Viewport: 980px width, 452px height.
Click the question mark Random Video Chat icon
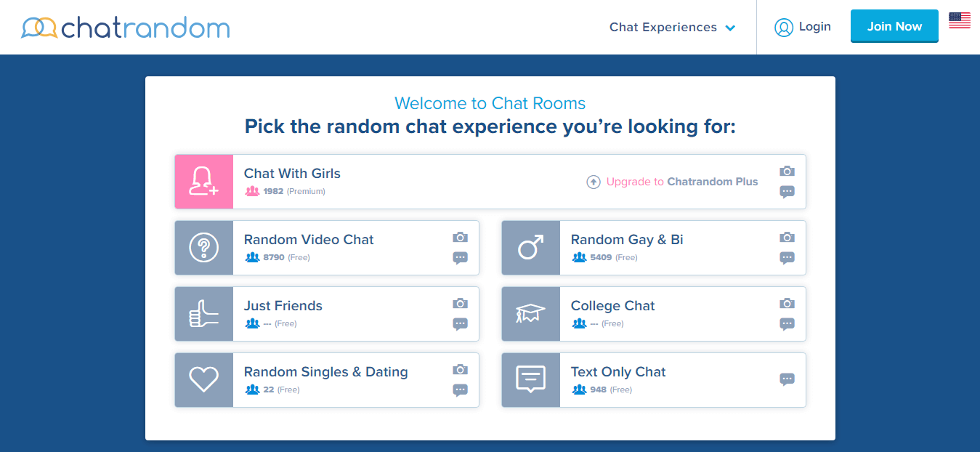point(203,248)
